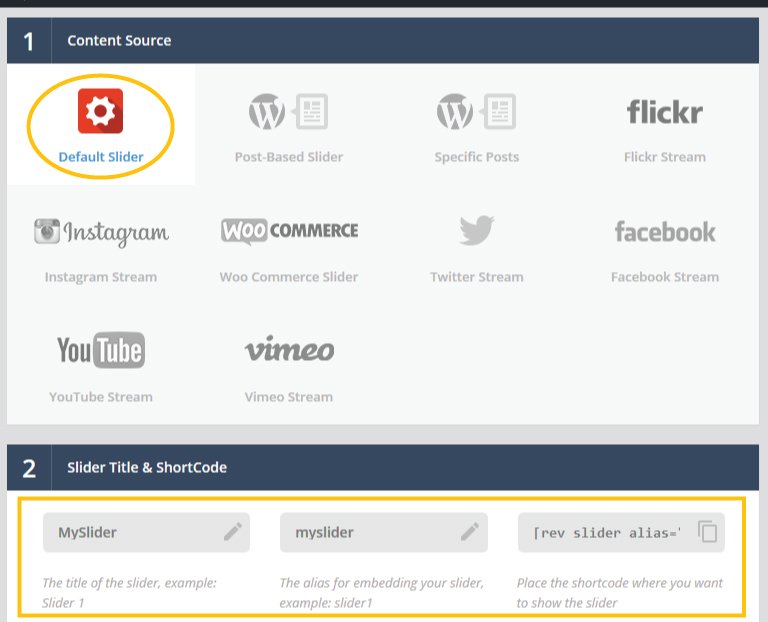This screenshot has width=768, height=622.
Task: Click 'The alias for embedding your slider' hint
Action: coord(382,593)
